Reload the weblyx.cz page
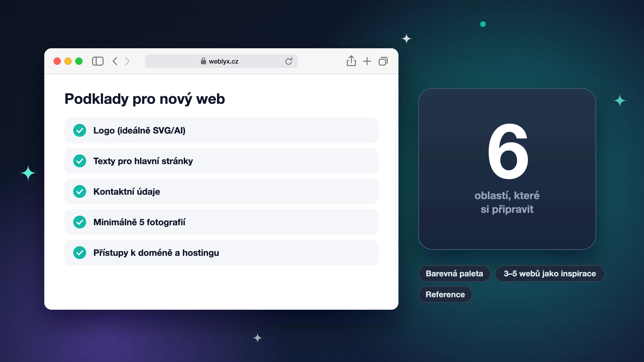644x362 pixels. (x=289, y=61)
